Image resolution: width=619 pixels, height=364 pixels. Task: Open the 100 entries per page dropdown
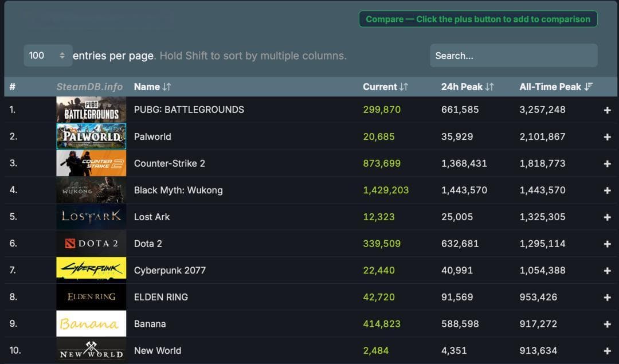[x=48, y=56]
